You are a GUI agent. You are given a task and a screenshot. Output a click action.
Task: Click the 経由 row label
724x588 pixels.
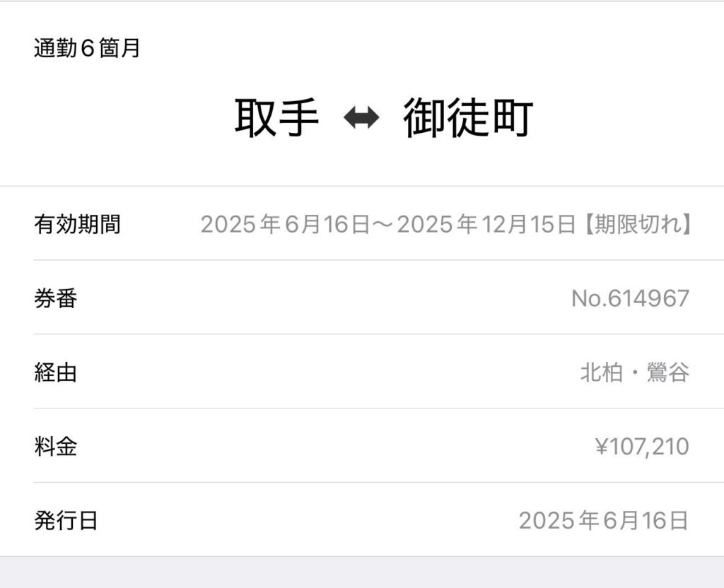point(55,372)
